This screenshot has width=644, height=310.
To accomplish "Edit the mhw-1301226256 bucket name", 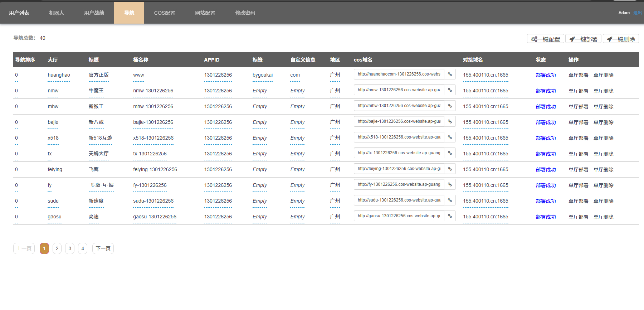I will click(x=153, y=107).
